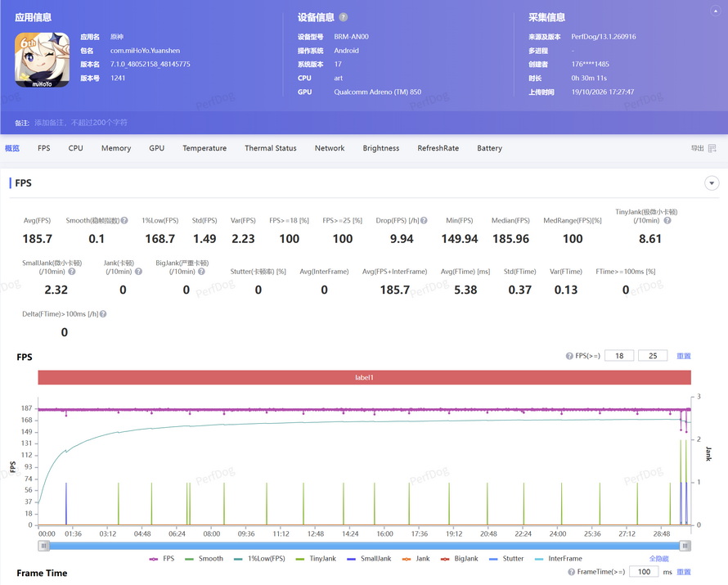Click the FPS threshold field showing 18
This screenshot has height=585, width=728.
click(619, 356)
